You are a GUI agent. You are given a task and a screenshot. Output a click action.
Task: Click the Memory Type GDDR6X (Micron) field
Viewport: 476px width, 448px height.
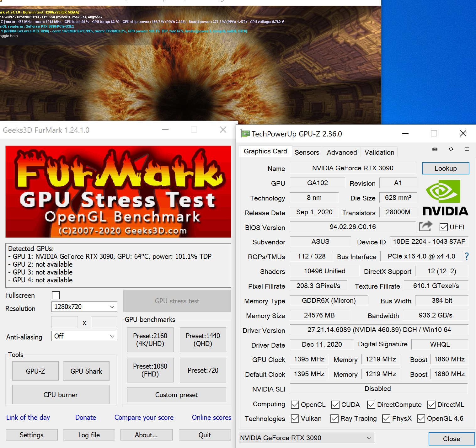click(329, 301)
